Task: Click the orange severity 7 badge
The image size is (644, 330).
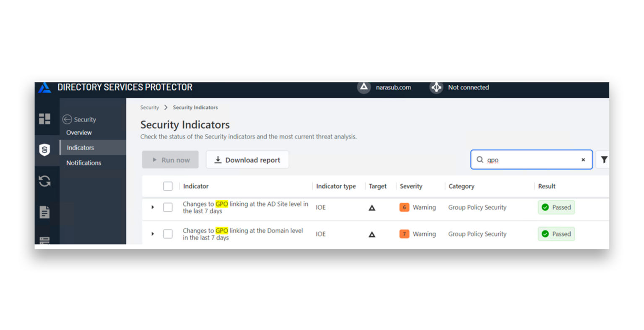Action: 404,234
